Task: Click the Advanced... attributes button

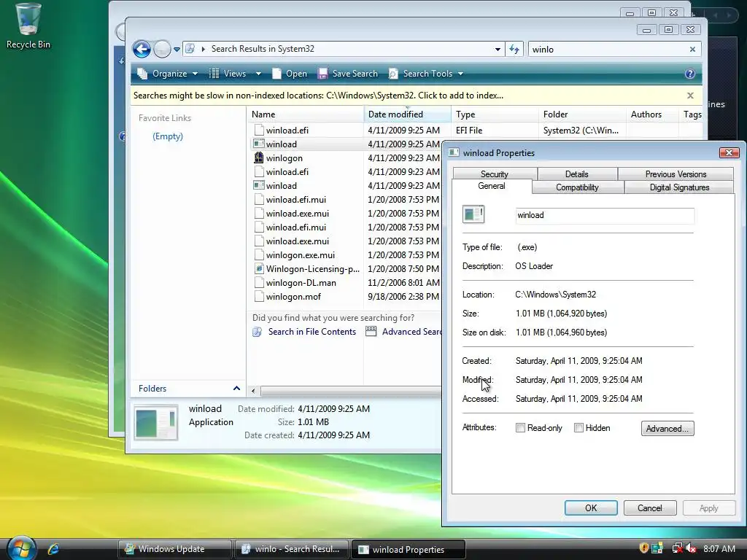Action: [667, 429]
